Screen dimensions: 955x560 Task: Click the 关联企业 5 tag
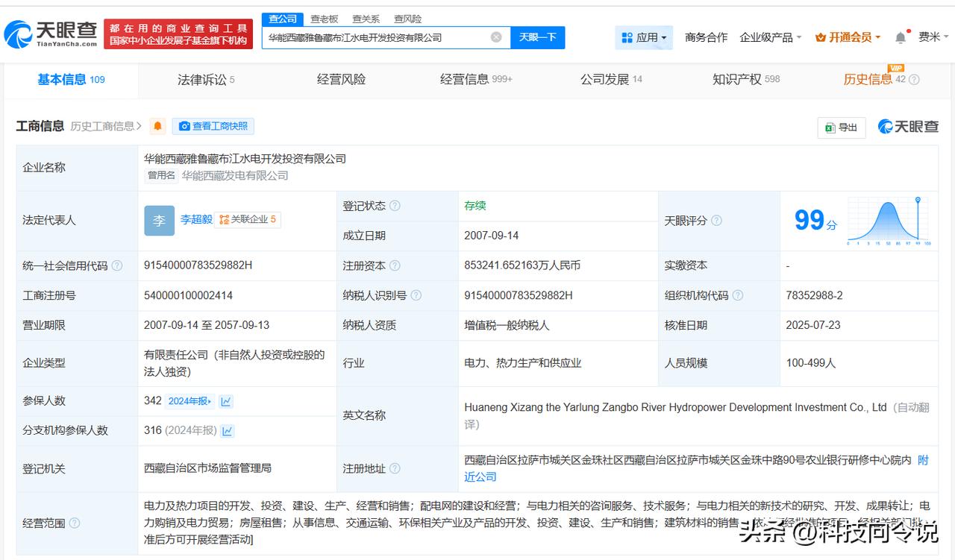coord(248,219)
